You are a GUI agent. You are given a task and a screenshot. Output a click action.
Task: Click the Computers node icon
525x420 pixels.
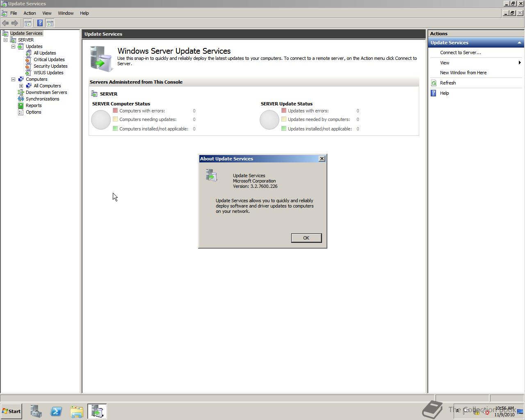(x=21, y=79)
